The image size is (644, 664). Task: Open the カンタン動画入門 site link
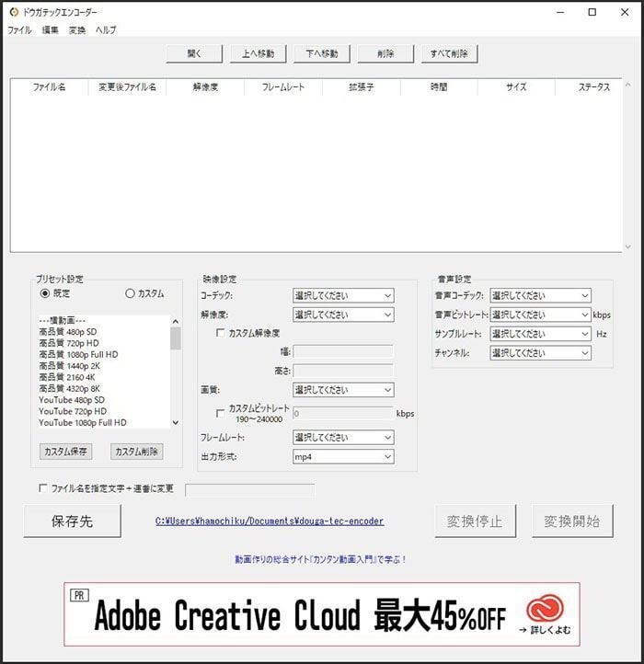click(320, 559)
